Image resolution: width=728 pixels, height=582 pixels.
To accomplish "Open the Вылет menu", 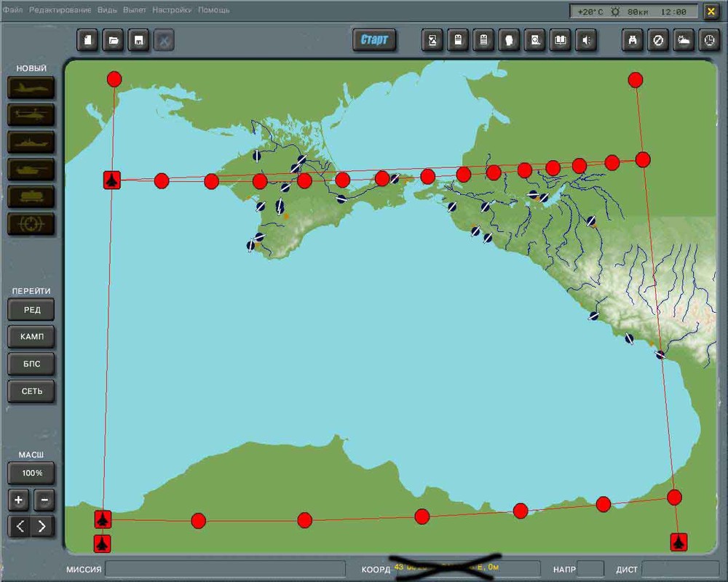I will [134, 9].
